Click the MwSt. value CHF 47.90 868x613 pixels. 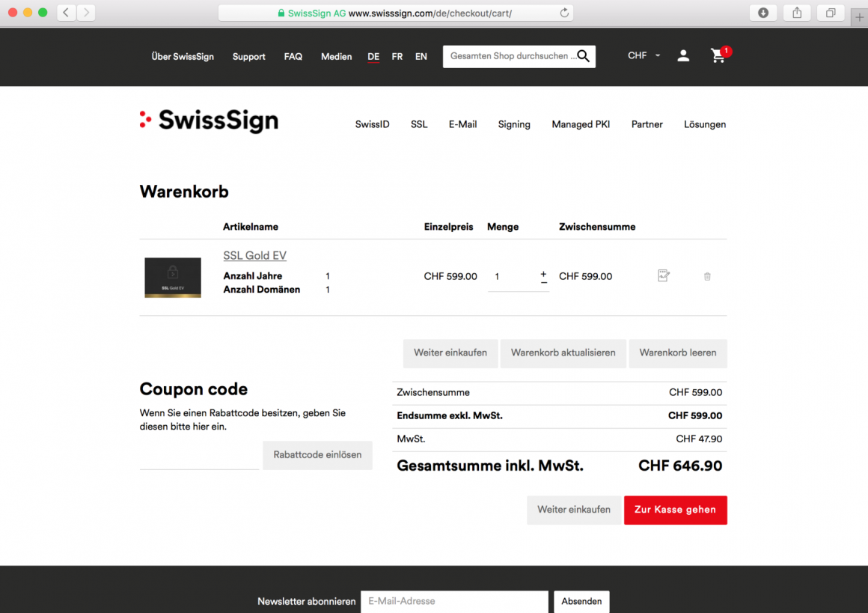tap(699, 439)
